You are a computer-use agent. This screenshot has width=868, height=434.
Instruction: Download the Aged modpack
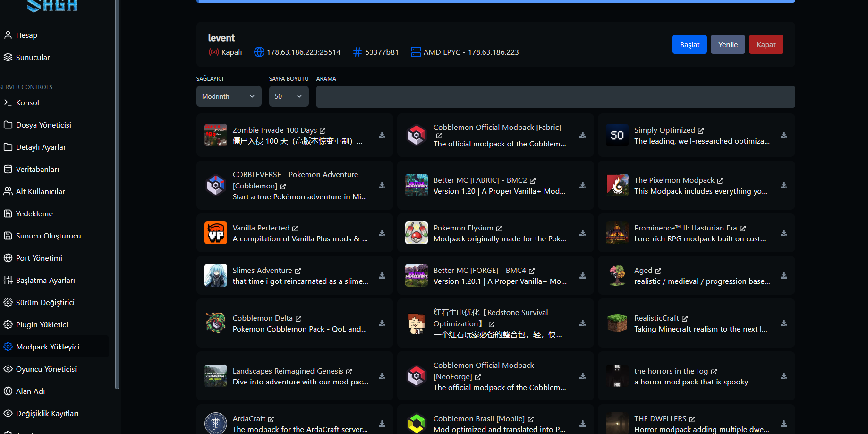point(784,276)
